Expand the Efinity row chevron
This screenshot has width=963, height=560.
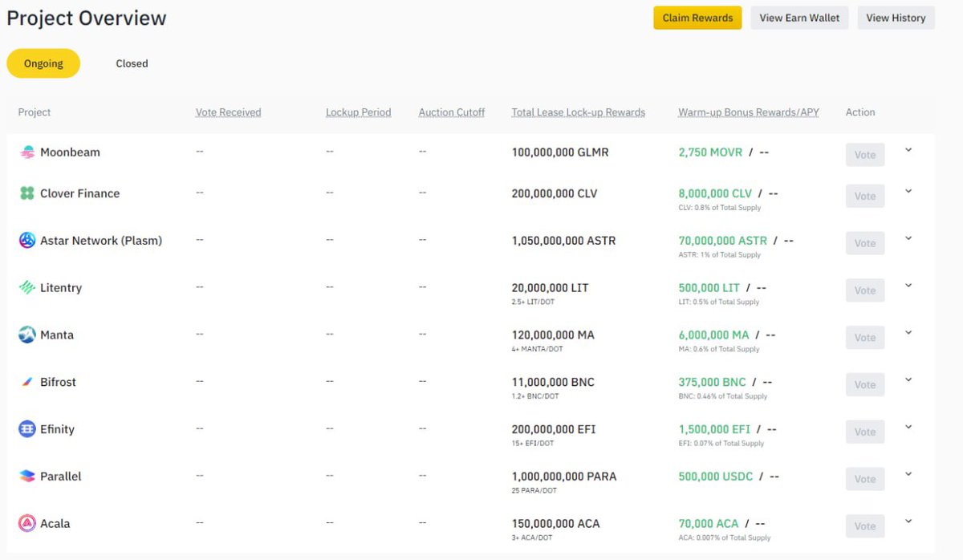(x=908, y=427)
